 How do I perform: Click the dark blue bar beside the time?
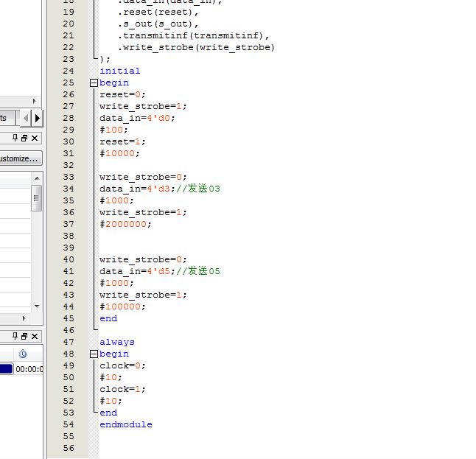(x=6, y=369)
